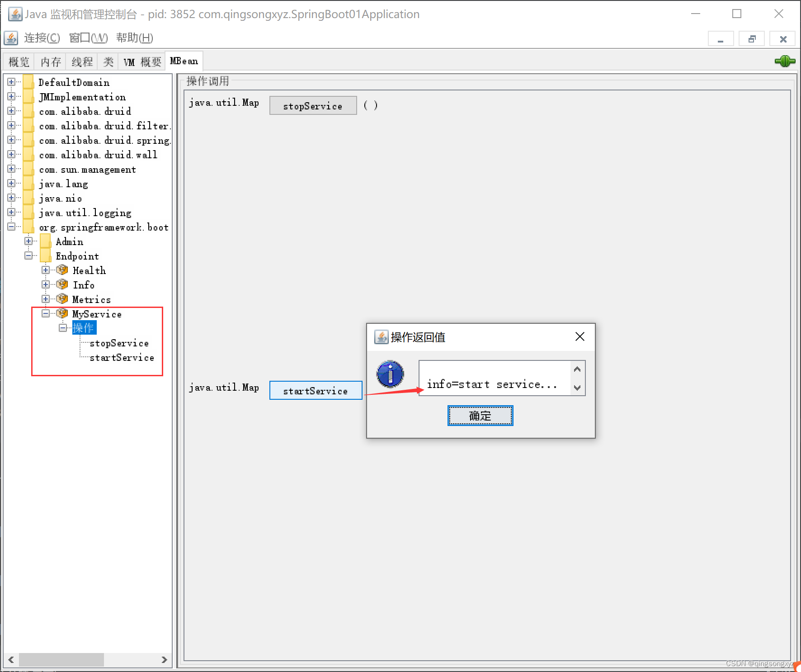Image resolution: width=801 pixels, height=672 pixels.
Task: Select the Metrics tree label
Action: point(91,299)
